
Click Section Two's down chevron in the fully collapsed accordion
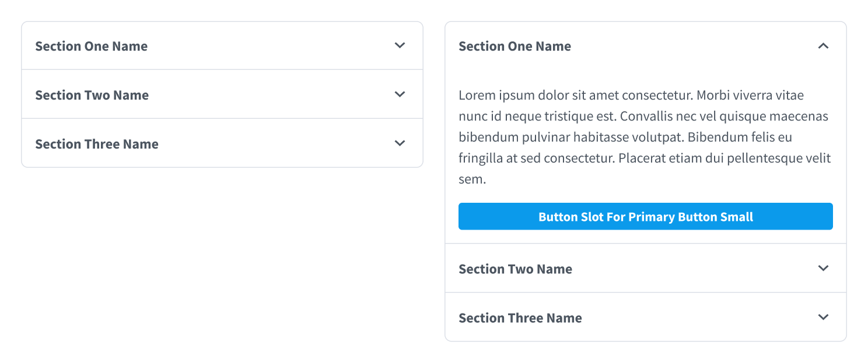point(400,94)
